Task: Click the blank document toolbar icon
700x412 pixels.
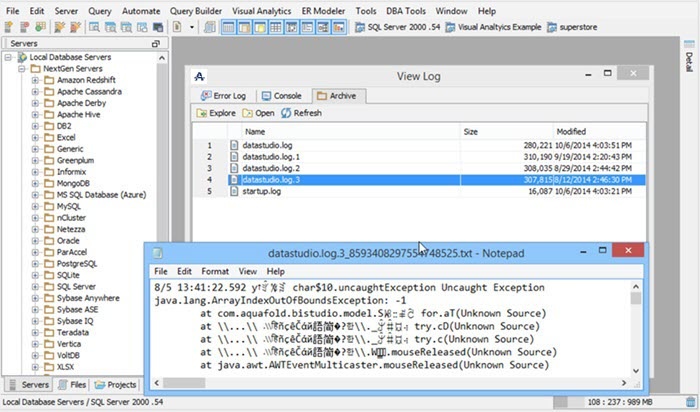Action: [177, 27]
